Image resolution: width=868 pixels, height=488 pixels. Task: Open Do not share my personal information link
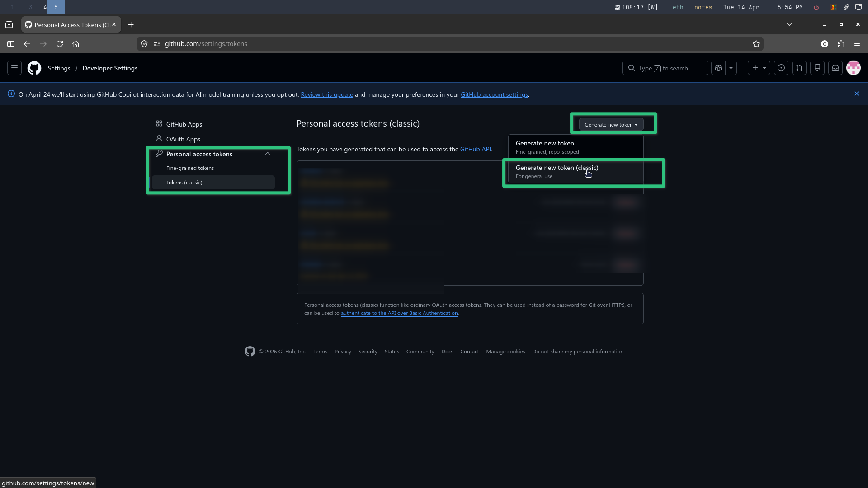[x=578, y=352]
